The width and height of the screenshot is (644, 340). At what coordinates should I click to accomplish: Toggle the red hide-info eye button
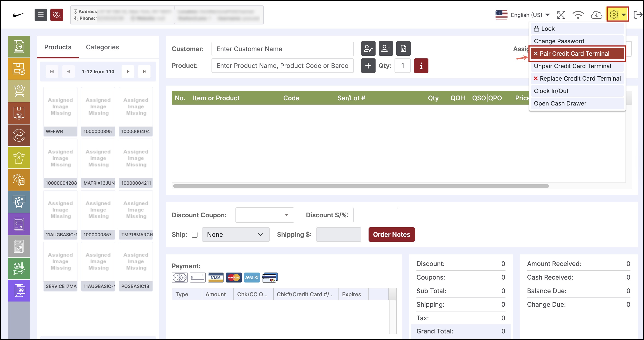point(56,15)
